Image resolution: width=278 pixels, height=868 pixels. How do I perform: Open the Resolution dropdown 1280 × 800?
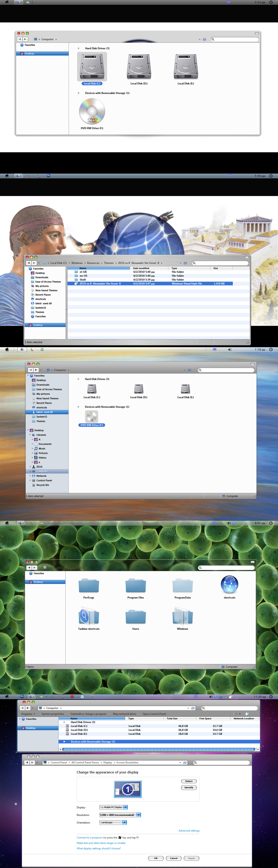(120, 815)
